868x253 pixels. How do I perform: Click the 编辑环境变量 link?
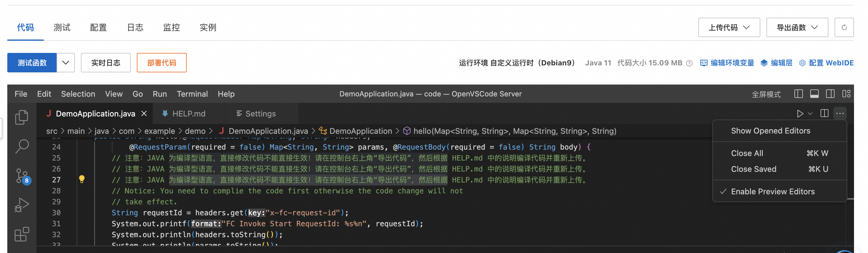[732, 63]
